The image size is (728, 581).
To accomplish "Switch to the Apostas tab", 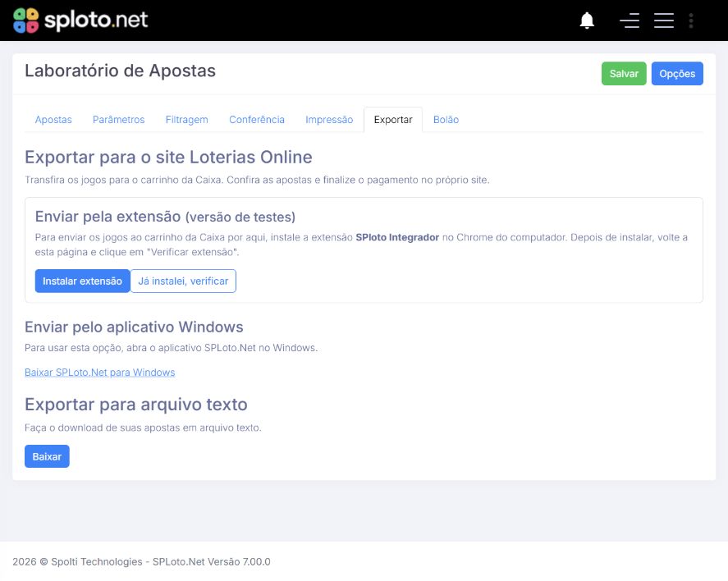I will point(53,120).
